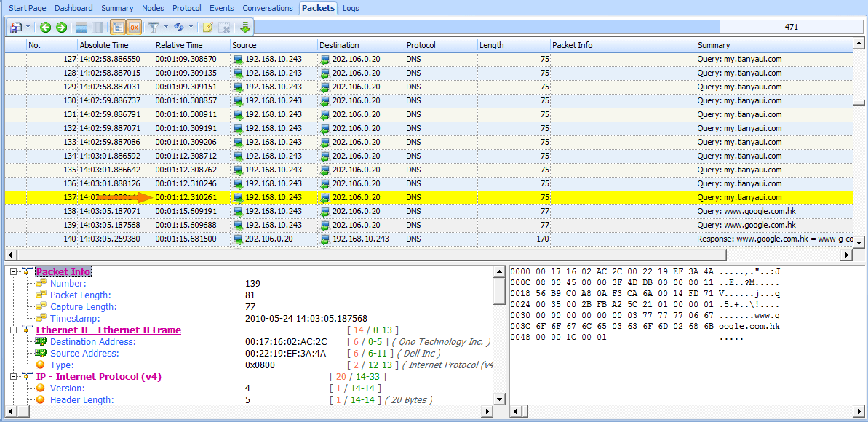The image size is (868, 422).
Task: Select the Type field in Ethernet frame
Action: click(60, 365)
